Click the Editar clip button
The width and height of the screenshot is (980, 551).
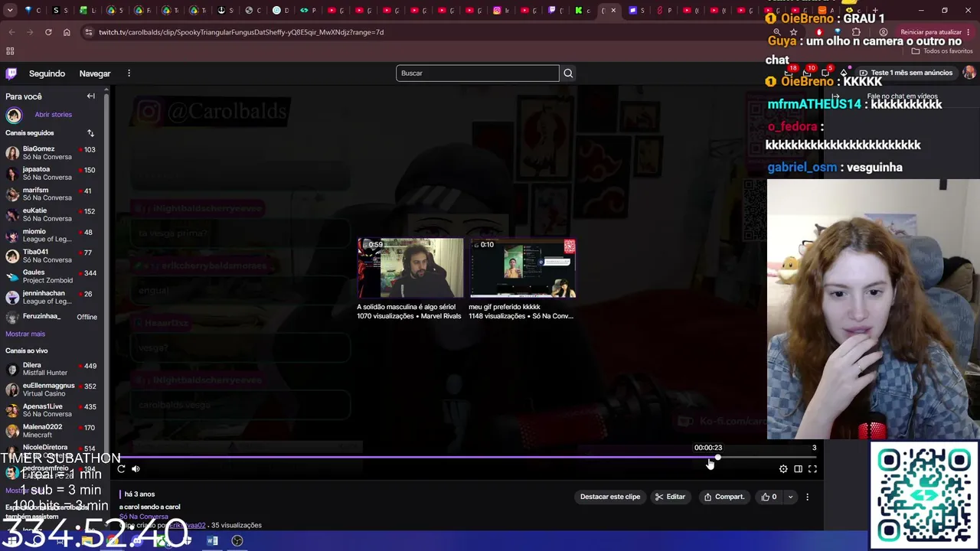670,497
